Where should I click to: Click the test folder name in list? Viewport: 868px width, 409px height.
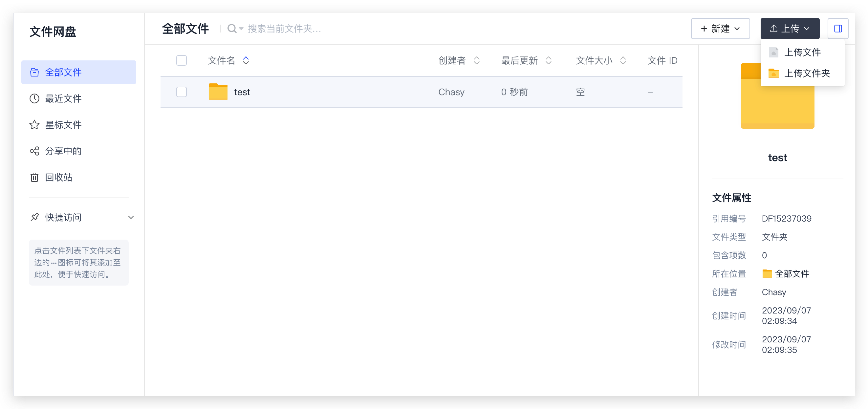[242, 92]
